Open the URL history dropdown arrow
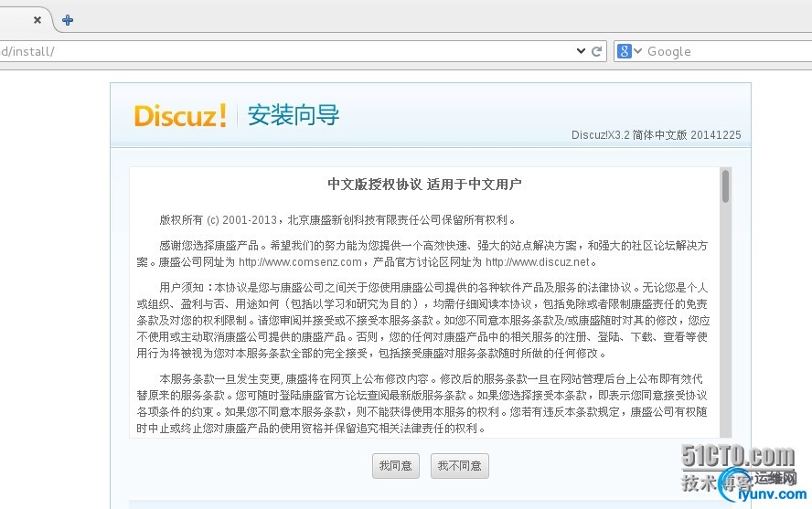 point(581,51)
